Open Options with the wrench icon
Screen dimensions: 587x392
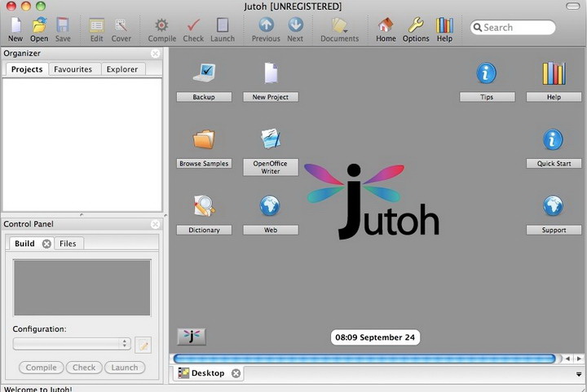pos(416,25)
